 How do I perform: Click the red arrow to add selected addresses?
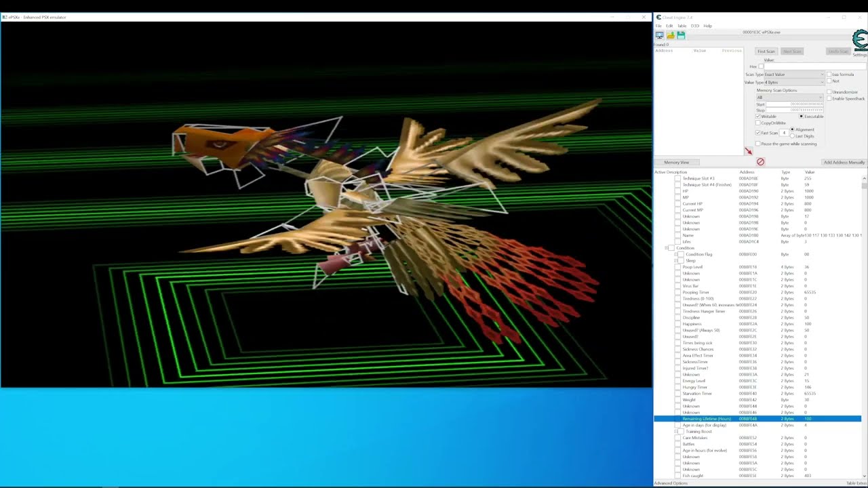749,152
